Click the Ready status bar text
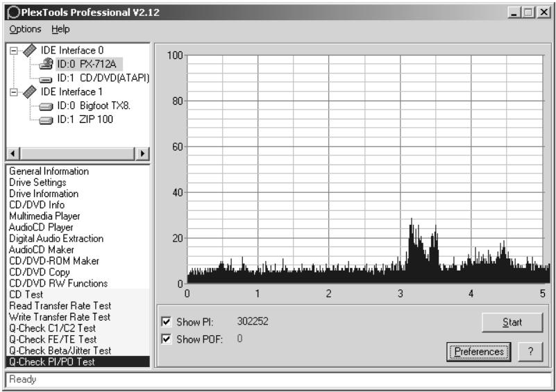The height and width of the screenshot is (392, 556). [x=23, y=380]
